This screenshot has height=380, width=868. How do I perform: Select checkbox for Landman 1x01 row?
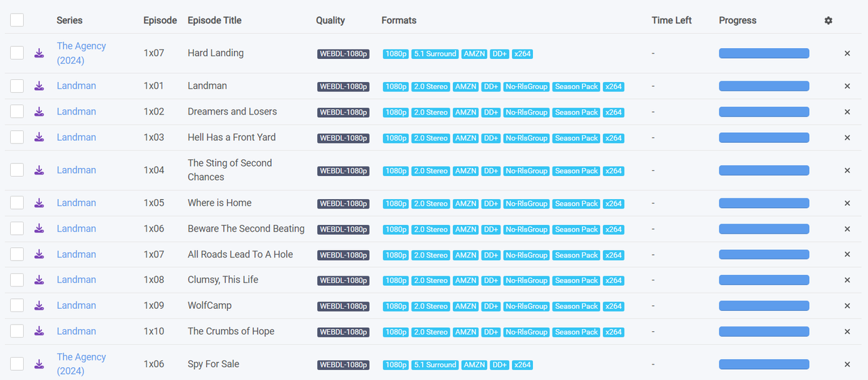[17, 86]
